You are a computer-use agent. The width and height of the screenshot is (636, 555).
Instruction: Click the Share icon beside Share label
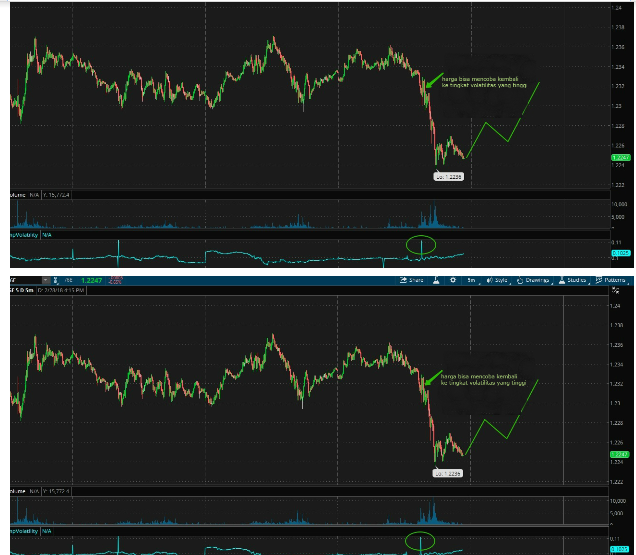(403, 281)
